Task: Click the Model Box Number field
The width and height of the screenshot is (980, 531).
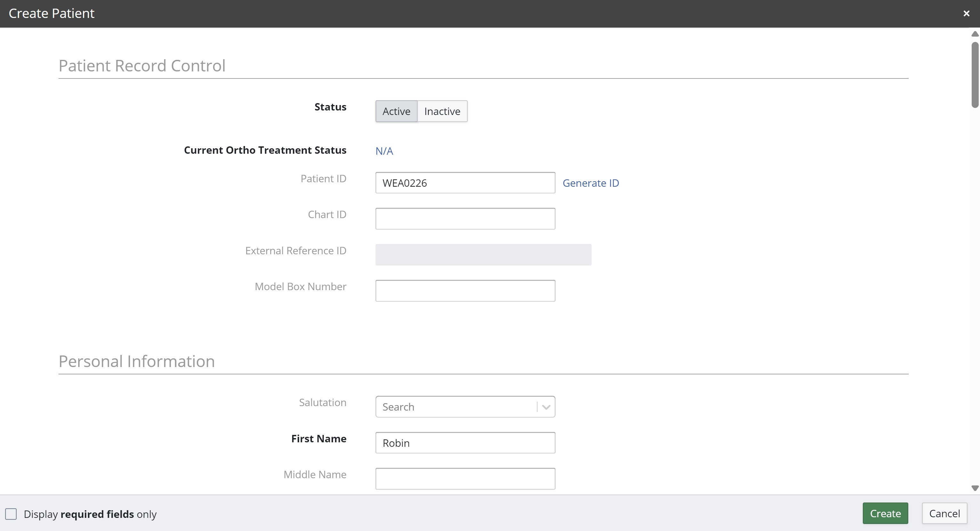Action: [x=465, y=291]
